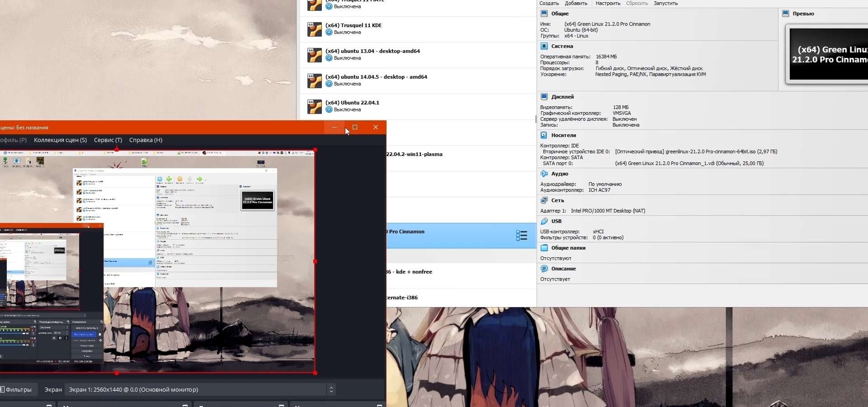Open the tools menu icon on Pro Cinnamon row

click(521, 236)
